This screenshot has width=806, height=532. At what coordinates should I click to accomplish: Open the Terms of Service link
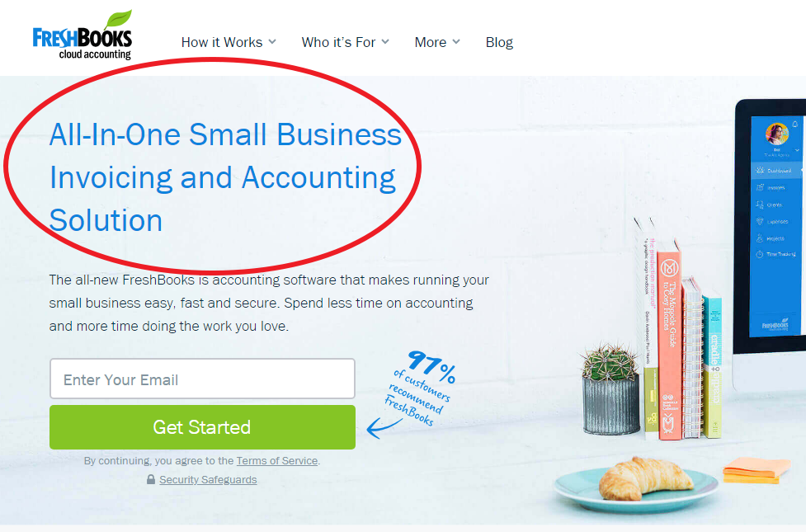[x=277, y=460]
